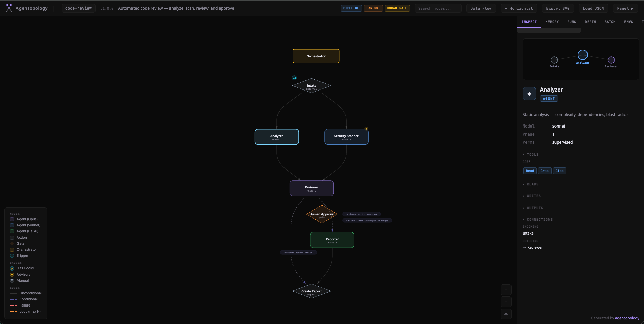Select the Reporter node on canvas
Viewport: 644px width, 324px height.
coord(332,240)
